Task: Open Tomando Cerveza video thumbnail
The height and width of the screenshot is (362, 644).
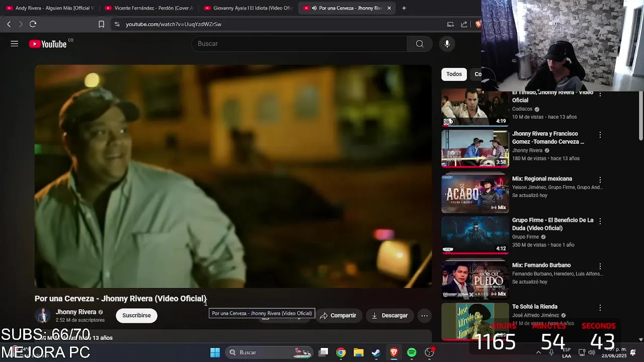Action: pos(475,149)
